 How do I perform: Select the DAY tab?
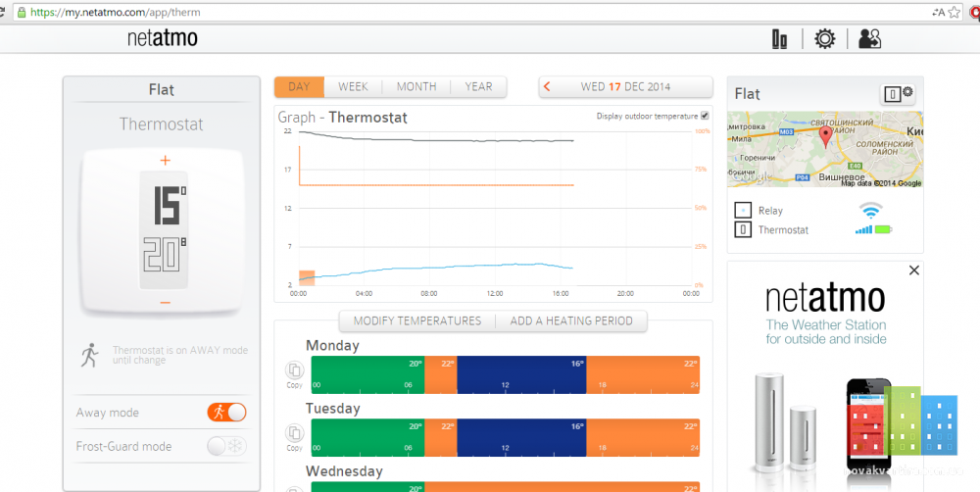299,87
